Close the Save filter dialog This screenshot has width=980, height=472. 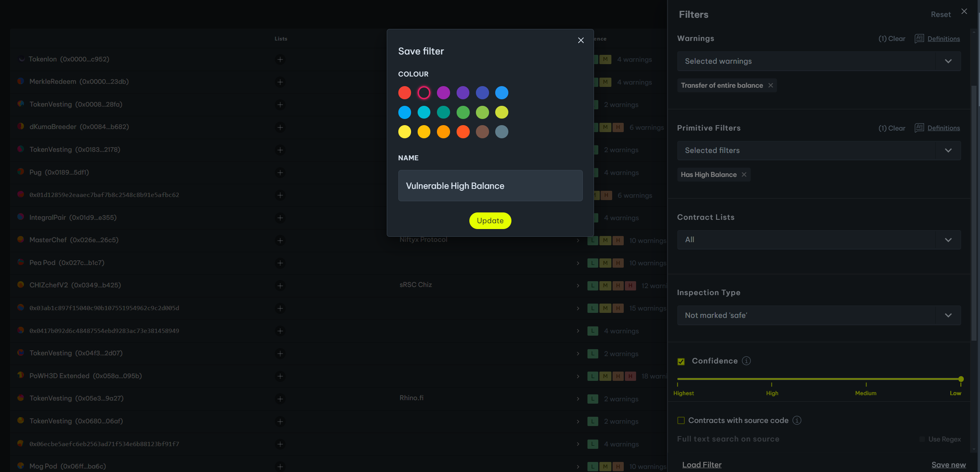point(581,40)
